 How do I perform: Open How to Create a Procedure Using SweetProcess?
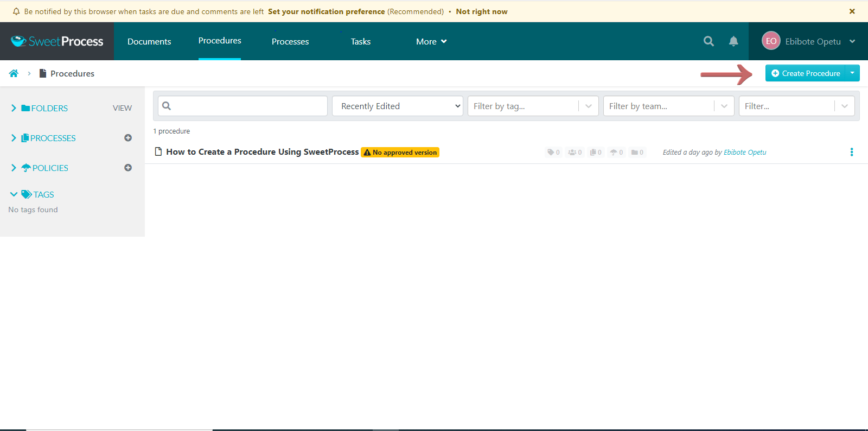pos(263,152)
